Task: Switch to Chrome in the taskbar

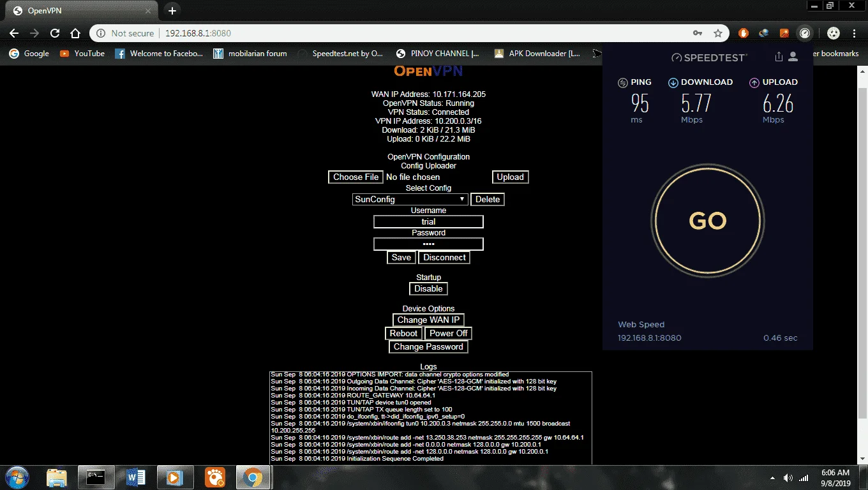Action: click(x=253, y=477)
